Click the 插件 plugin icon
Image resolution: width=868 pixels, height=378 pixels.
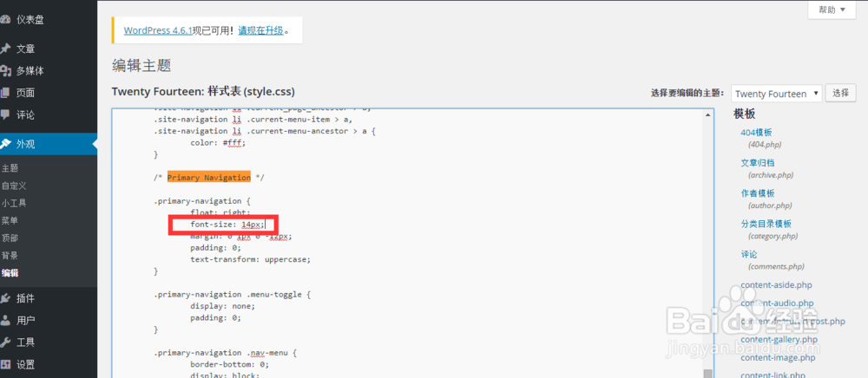(4, 298)
